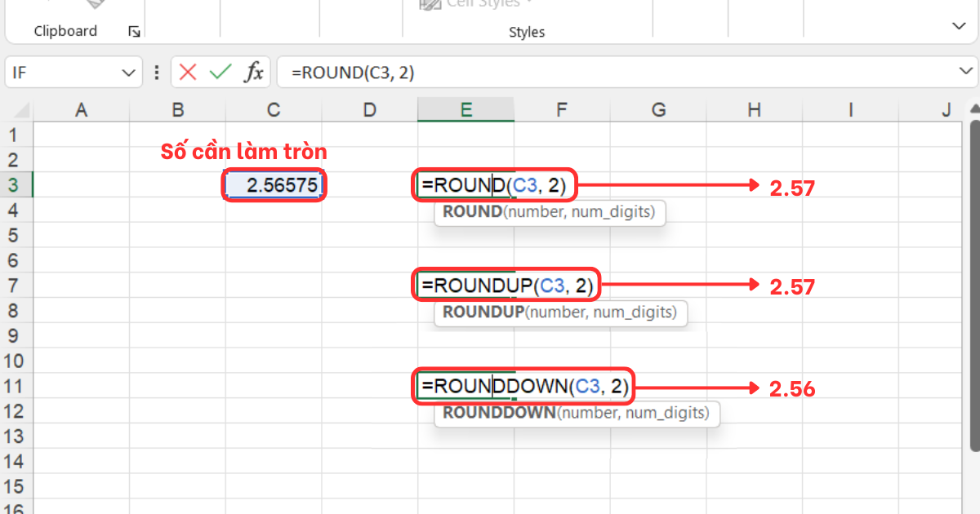
Task: Open the Clipboard dialog launcher icon
Action: pyautogui.click(x=133, y=31)
